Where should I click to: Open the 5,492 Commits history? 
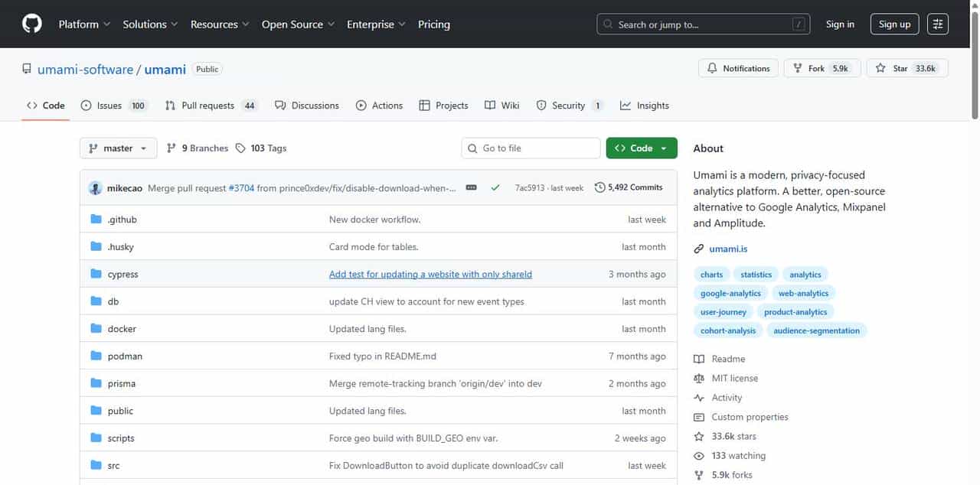coord(629,187)
